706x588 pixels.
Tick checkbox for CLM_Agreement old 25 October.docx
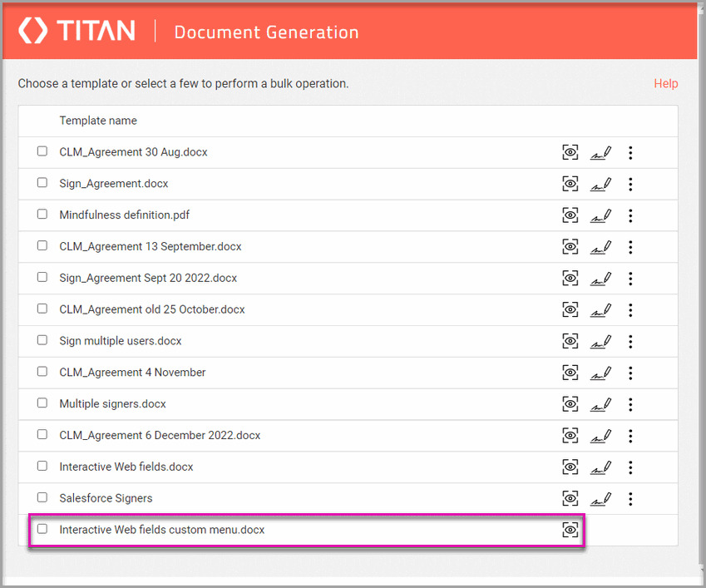point(42,309)
